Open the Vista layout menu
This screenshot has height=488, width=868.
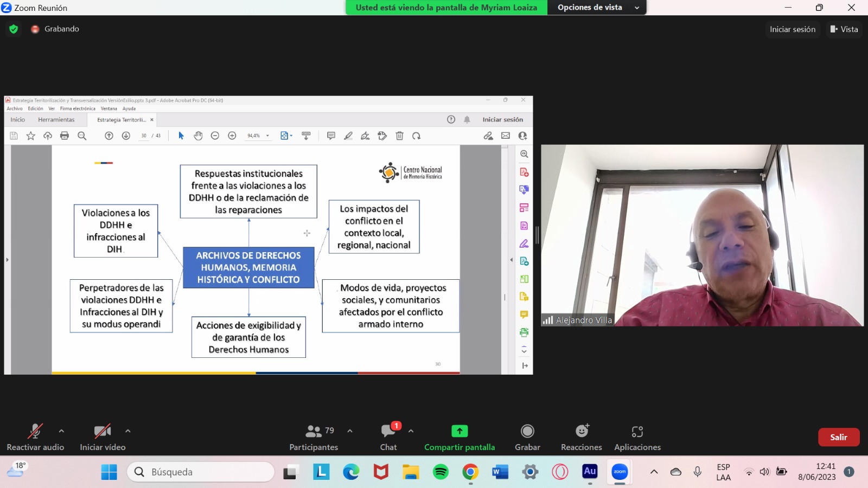pyautogui.click(x=844, y=29)
